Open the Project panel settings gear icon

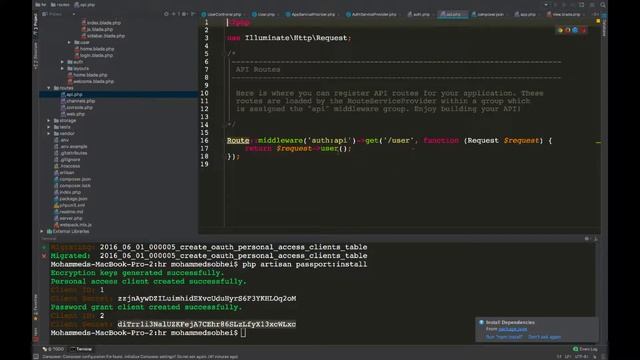click(x=184, y=14)
